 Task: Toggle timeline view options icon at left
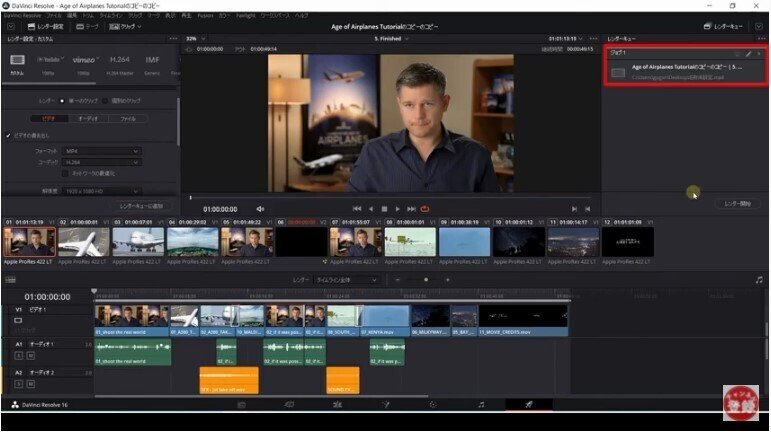(x=10, y=280)
